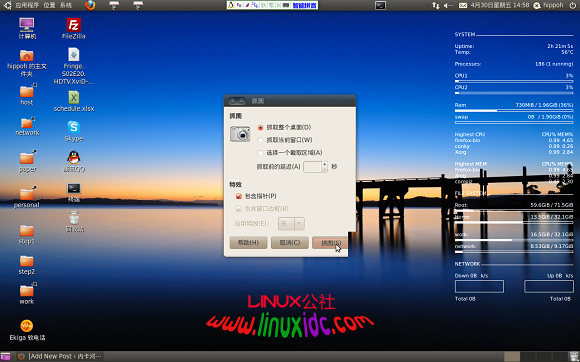Open the hippoh user menu
This screenshot has width=580, height=362.
point(549,5)
